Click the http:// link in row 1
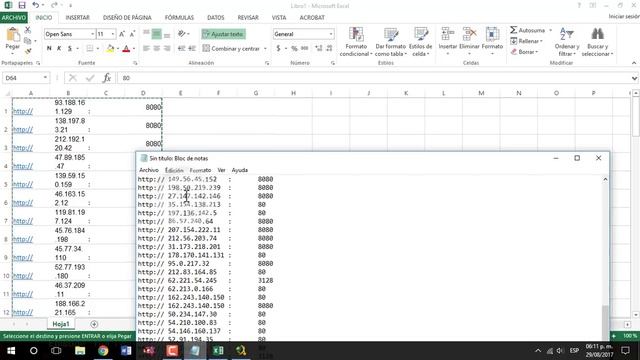Image resolution: width=640 pixels, height=360 pixels. (23, 111)
